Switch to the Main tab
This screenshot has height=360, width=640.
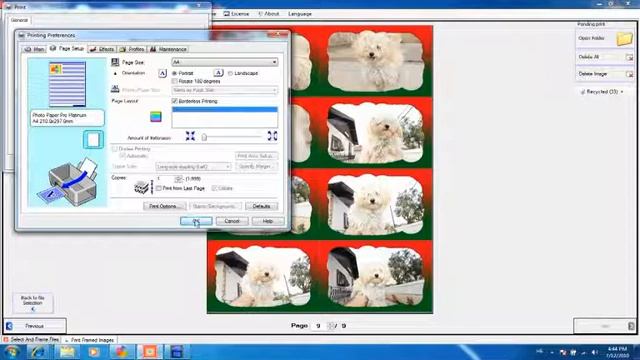pyautogui.click(x=34, y=49)
